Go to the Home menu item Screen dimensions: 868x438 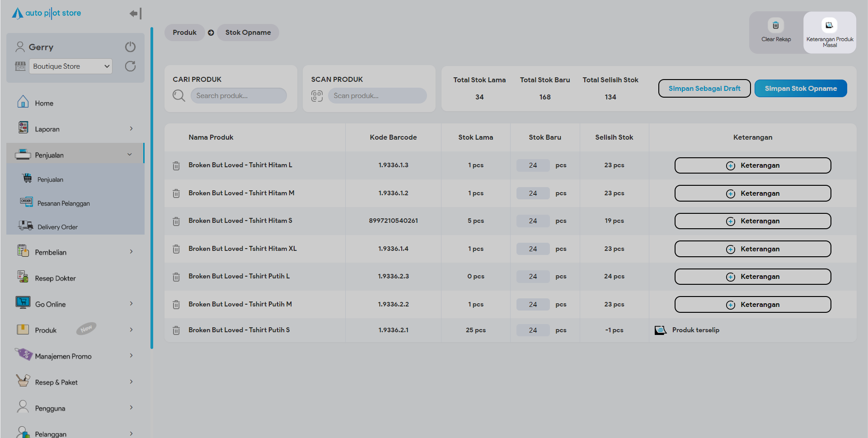pos(44,104)
